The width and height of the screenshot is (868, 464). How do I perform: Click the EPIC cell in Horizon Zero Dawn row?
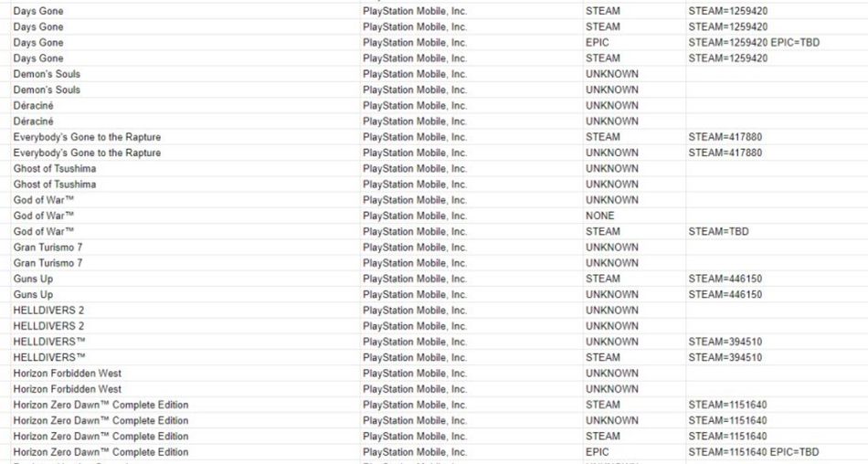point(634,452)
